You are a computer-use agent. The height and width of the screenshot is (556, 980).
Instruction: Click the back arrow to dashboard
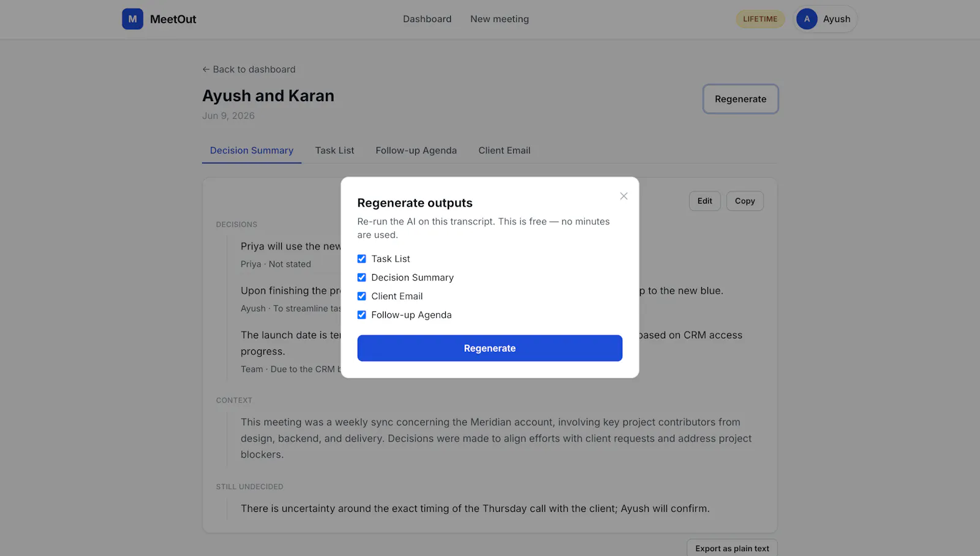tap(206, 69)
